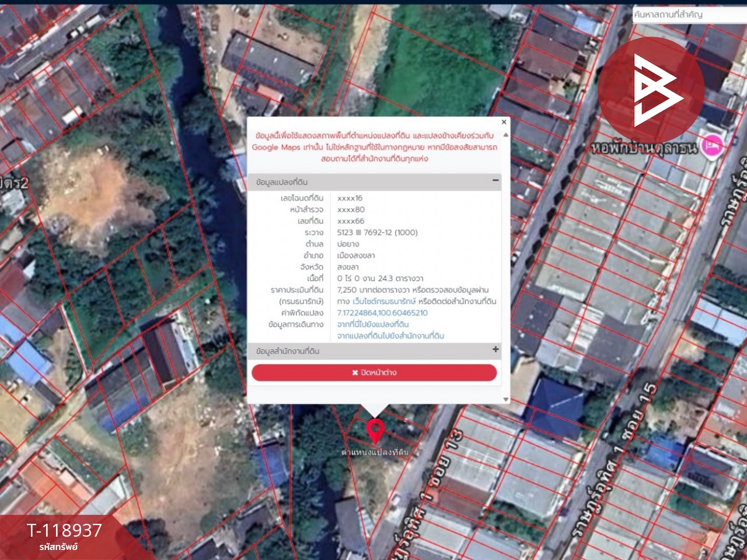Focus the ค้นหาสถานที่สำคัญ search field
Viewport: 747px width, 560px height.
687,15
